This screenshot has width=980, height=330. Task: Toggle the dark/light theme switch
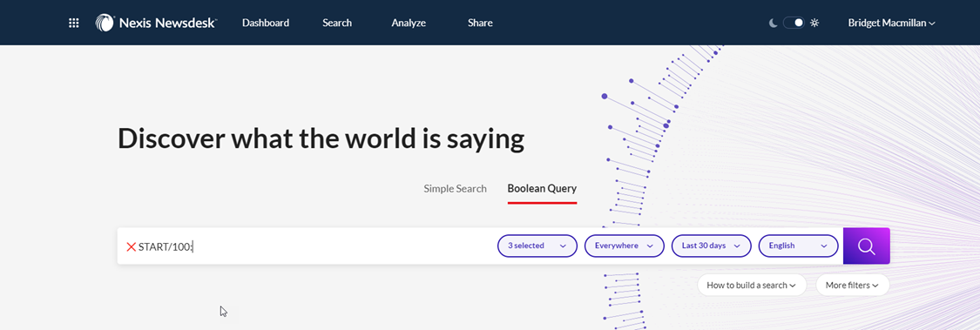pos(794,24)
